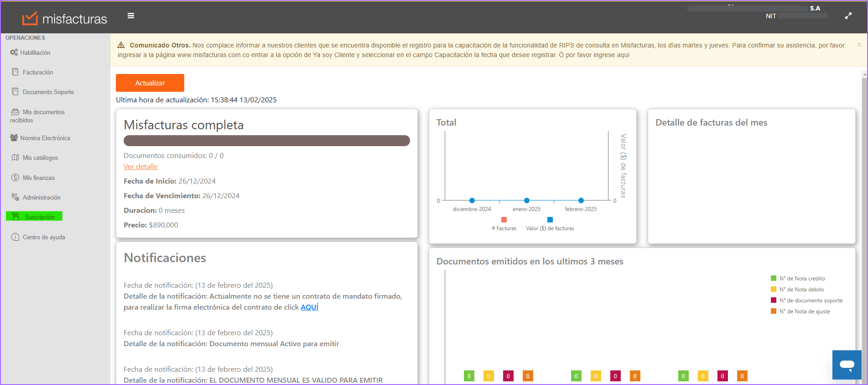Click the AQUÍ contract signing link
868x385 pixels.
pos(309,307)
